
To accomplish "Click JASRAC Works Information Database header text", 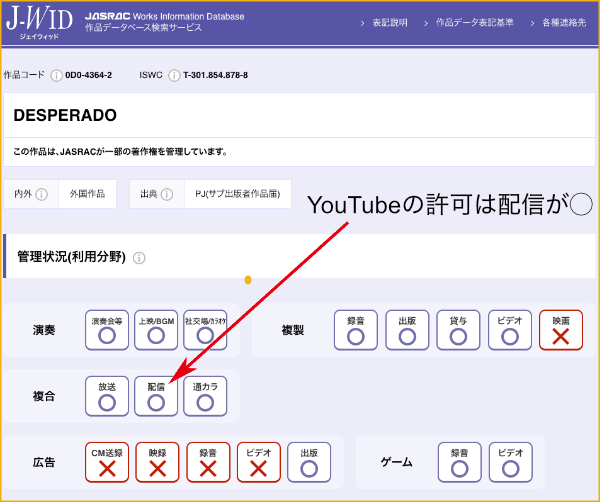I will [x=165, y=16].
